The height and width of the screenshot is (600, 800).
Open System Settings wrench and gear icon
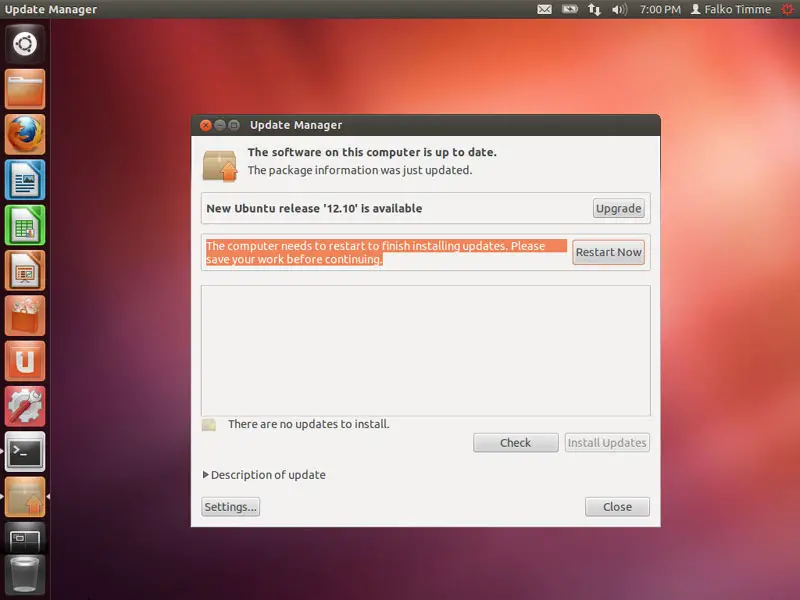pyautogui.click(x=25, y=407)
